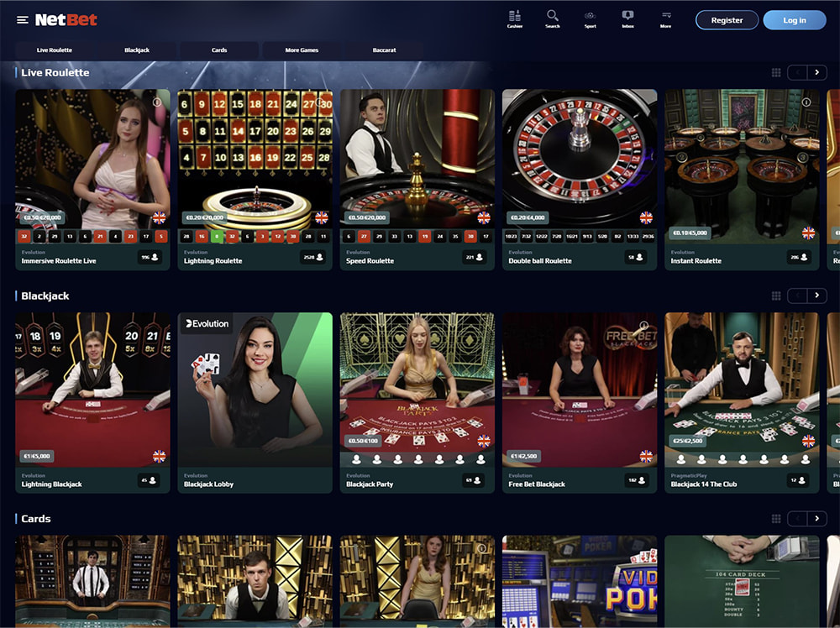Click the Register button

point(727,20)
